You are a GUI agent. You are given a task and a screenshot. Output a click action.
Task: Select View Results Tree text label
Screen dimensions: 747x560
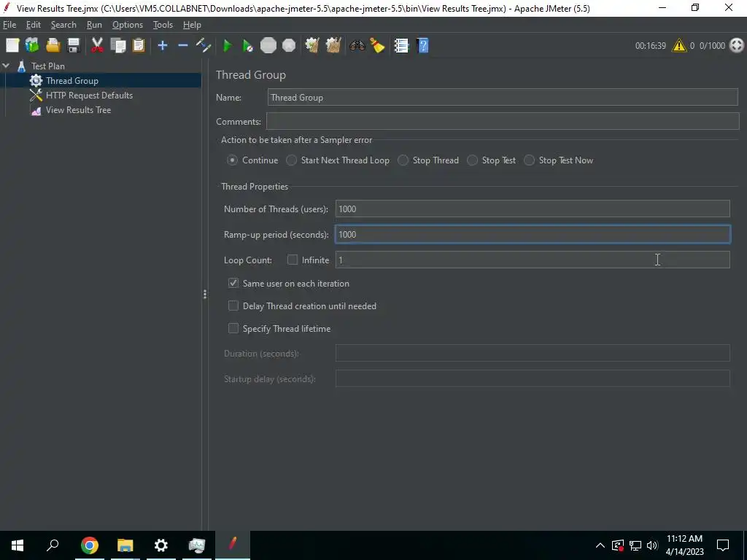pos(78,110)
